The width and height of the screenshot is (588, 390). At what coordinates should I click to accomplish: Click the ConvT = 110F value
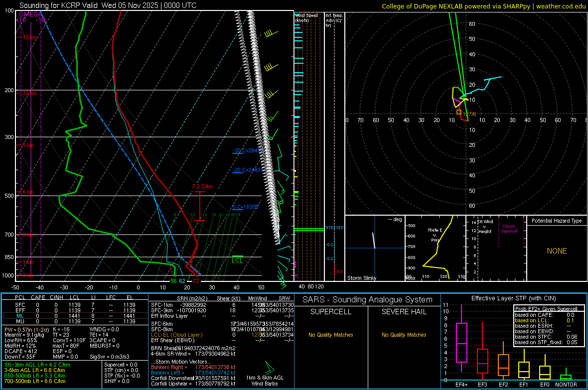coord(69,340)
